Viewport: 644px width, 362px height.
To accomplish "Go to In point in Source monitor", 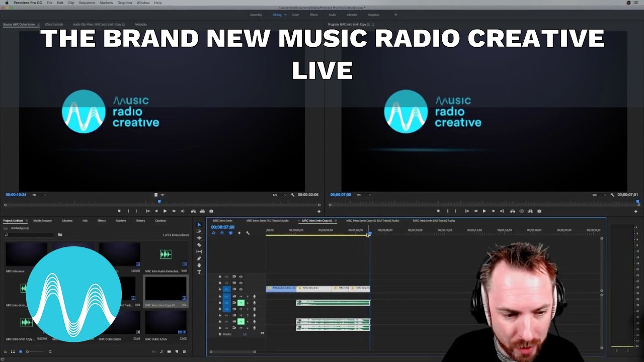I will click(147, 211).
